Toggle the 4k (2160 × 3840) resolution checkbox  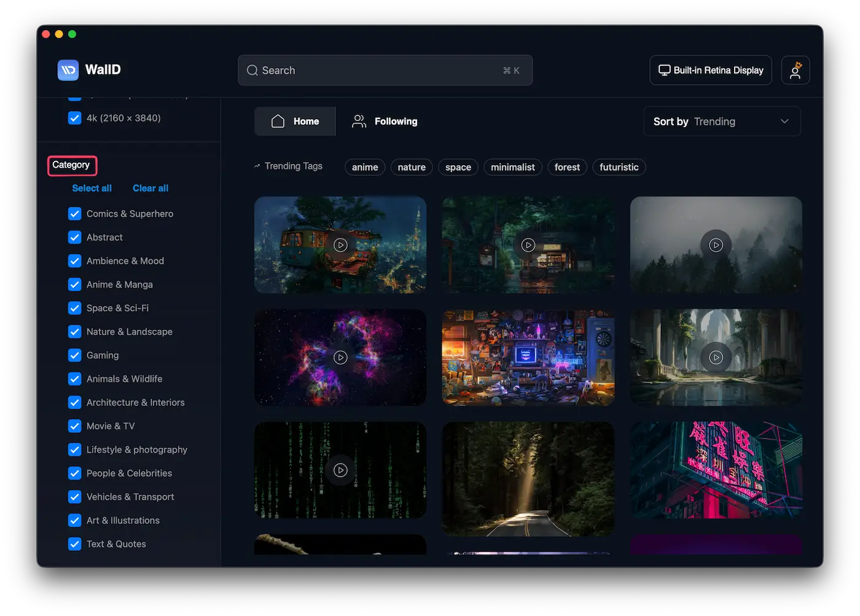[x=75, y=118]
